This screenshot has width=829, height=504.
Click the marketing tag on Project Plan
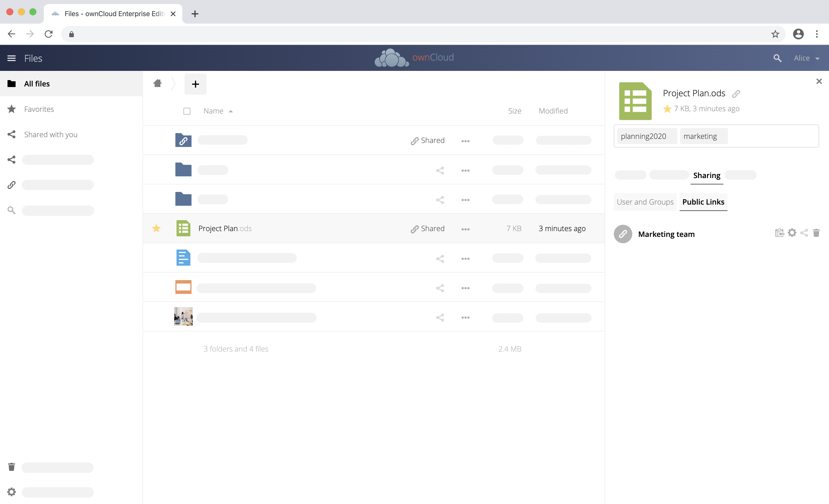[701, 135]
